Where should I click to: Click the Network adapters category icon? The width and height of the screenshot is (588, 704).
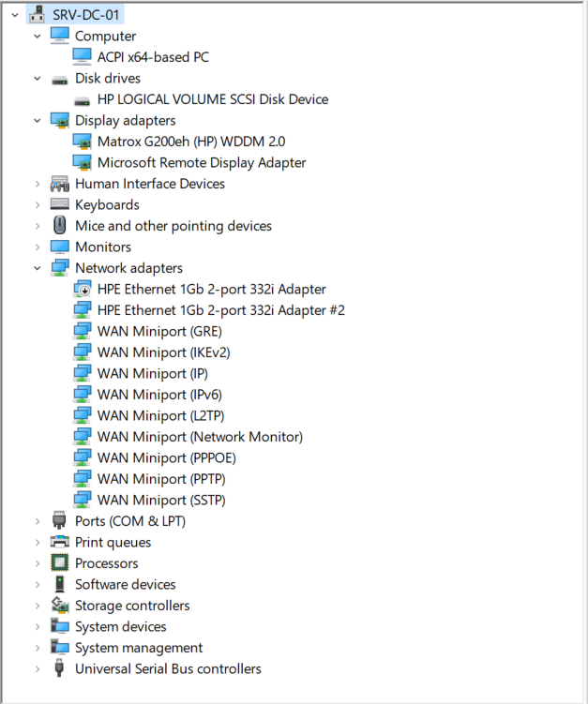pyautogui.click(x=59, y=268)
